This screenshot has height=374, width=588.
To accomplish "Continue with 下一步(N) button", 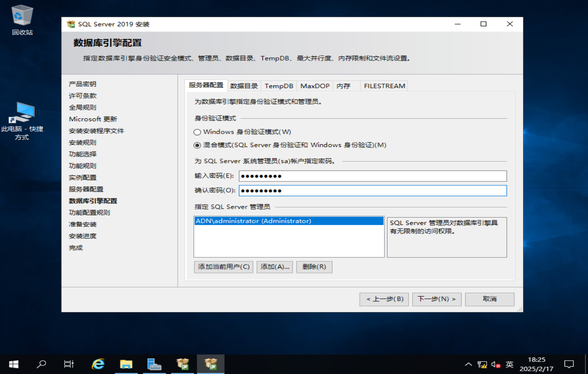I will tap(437, 299).
